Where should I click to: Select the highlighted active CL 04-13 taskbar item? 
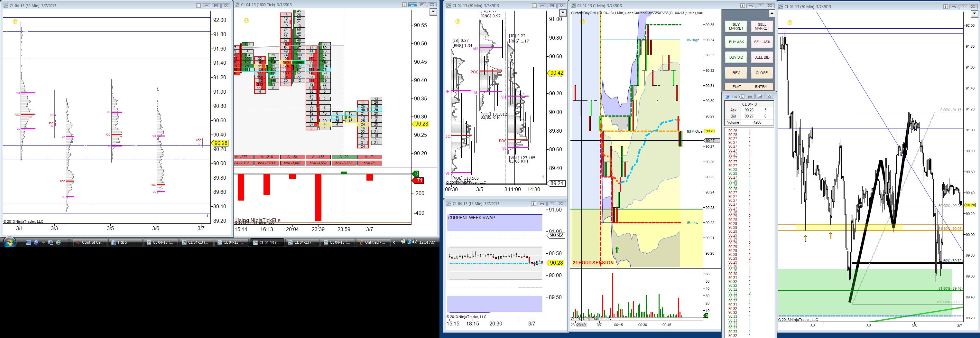(x=267, y=242)
